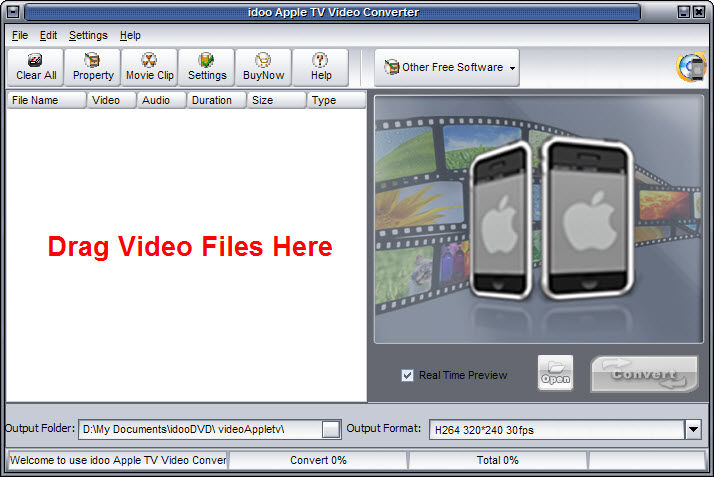Viewport: 714px width, 477px height.
Task: Open the Settings menu in menu bar
Action: pos(88,35)
